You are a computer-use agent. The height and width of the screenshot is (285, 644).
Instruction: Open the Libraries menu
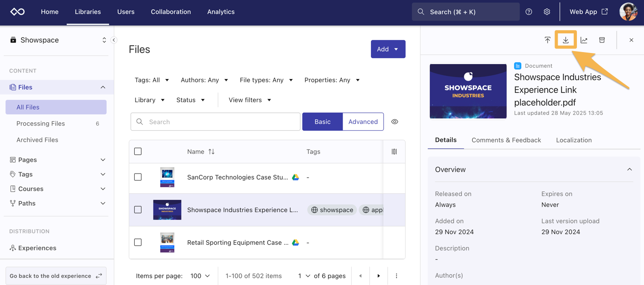(x=88, y=12)
